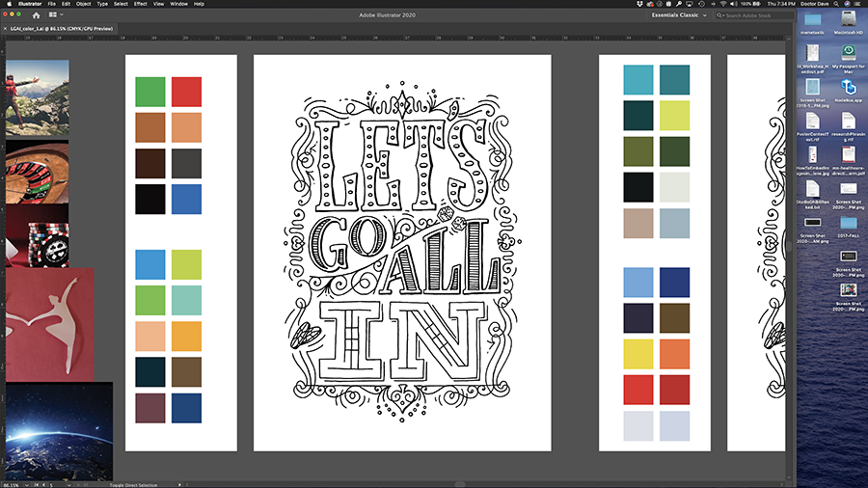Open the zoom level dropdown in status bar

[x=27, y=485]
